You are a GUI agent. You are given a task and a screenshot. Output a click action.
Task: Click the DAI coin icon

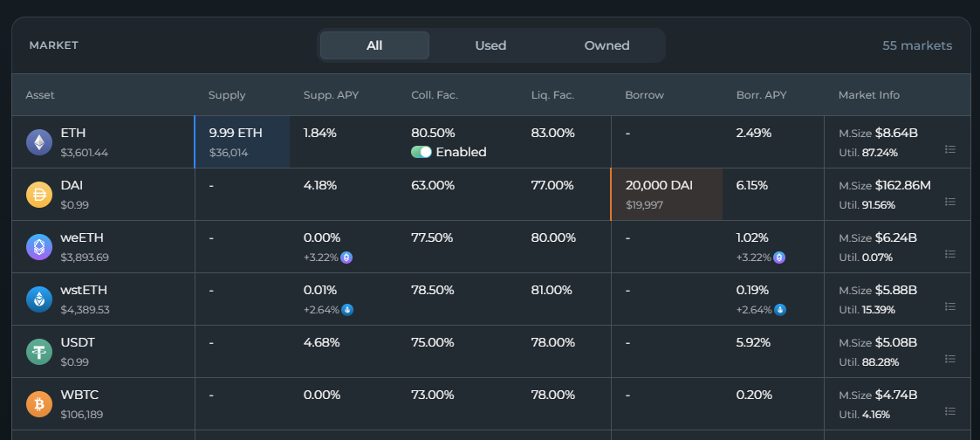39,195
